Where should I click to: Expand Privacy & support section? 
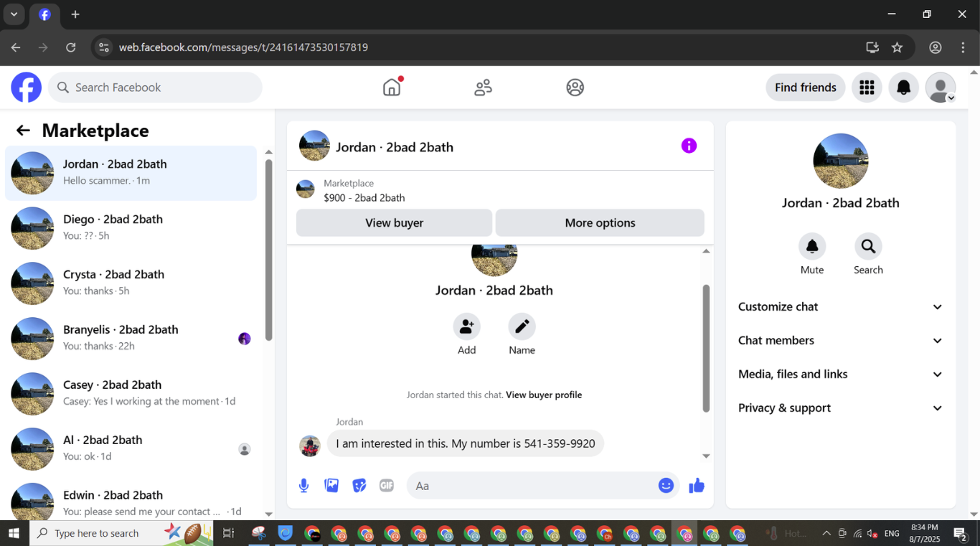pos(841,408)
